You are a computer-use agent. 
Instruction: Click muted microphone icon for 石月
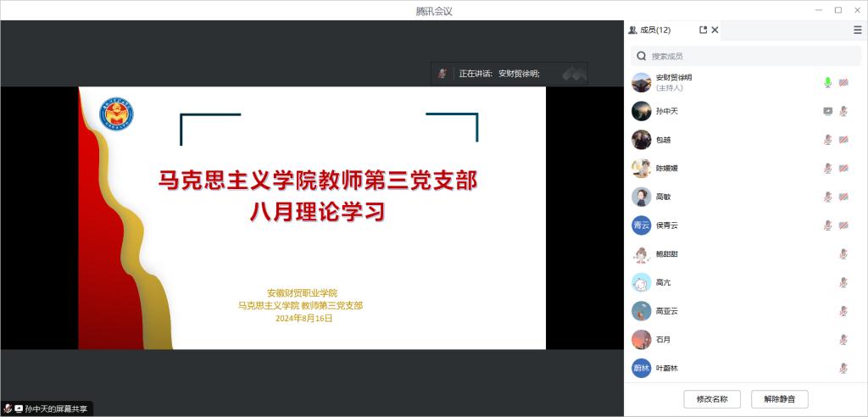pyautogui.click(x=843, y=340)
